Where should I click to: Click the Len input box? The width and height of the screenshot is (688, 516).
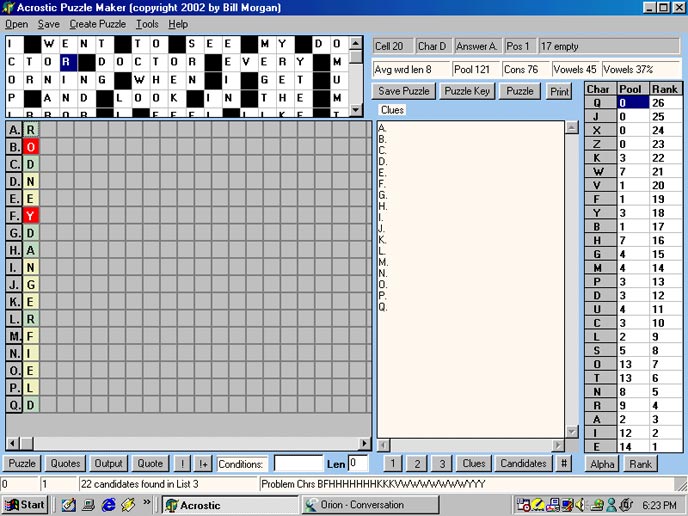358,464
